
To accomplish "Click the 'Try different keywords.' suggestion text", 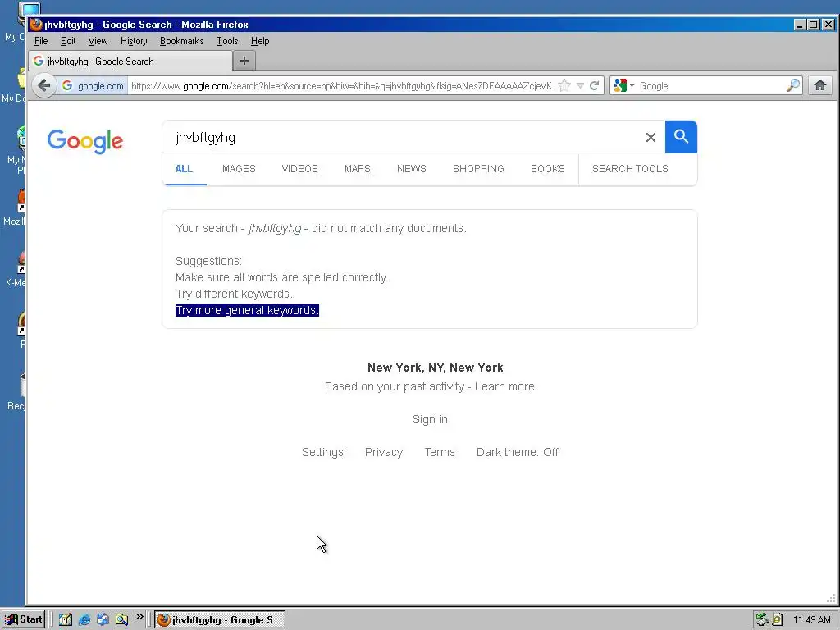I will point(234,294).
